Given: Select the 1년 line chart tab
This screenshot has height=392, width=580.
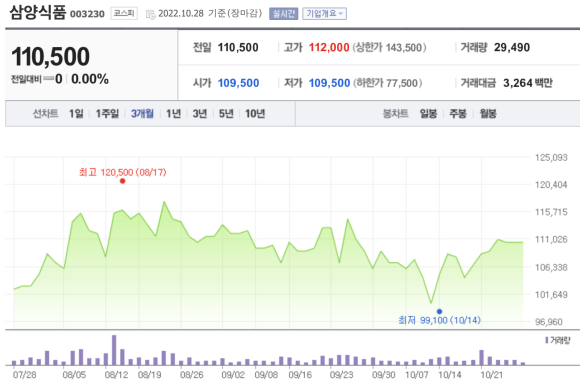Looking at the screenshot, I should click(173, 114).
